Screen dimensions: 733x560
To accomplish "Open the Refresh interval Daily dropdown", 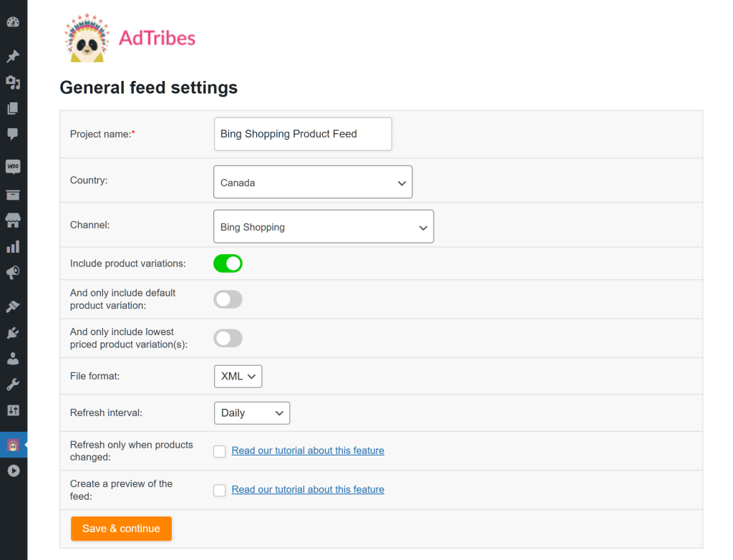I will pyautogui.click(x=252, y=413).
